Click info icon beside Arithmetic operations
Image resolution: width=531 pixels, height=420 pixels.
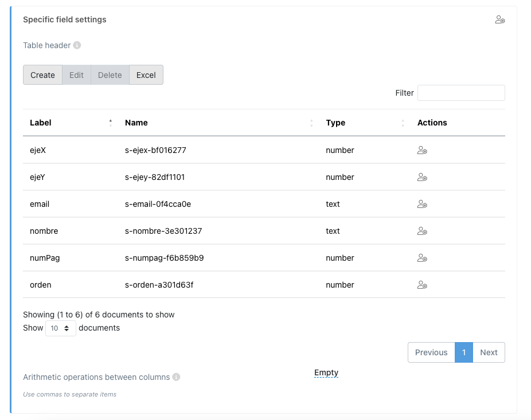(x=176, y=376)
